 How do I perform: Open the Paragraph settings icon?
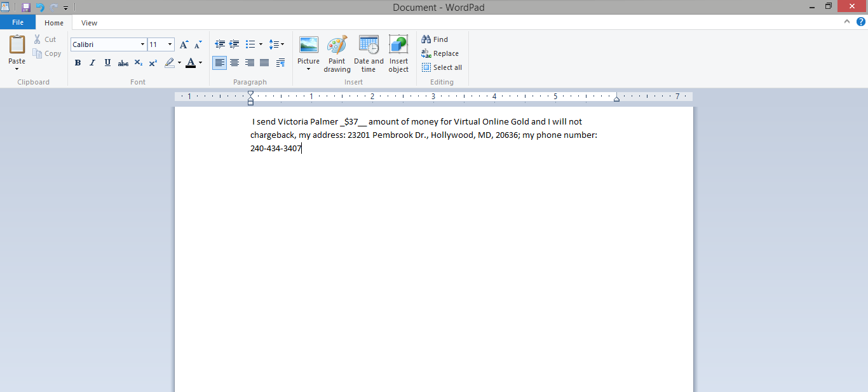[x=280, y=63]
